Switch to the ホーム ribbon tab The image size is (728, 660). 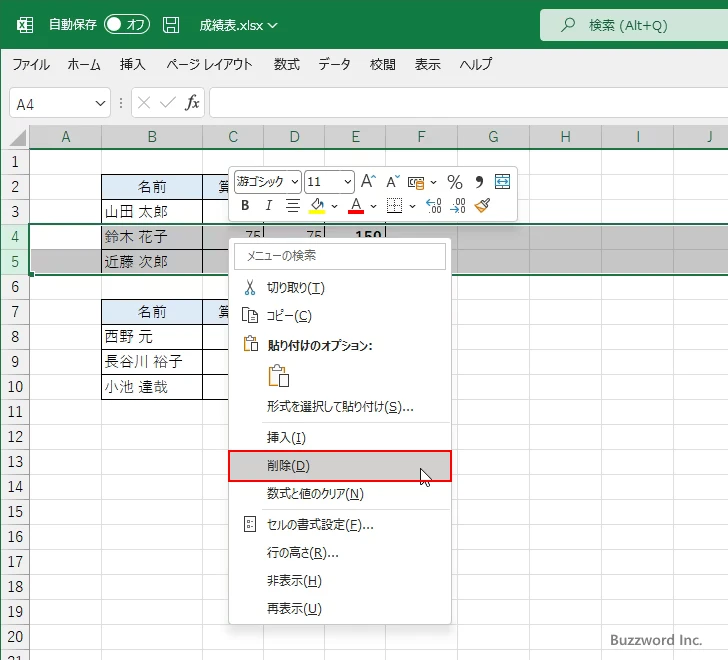[x=84, y=64]
